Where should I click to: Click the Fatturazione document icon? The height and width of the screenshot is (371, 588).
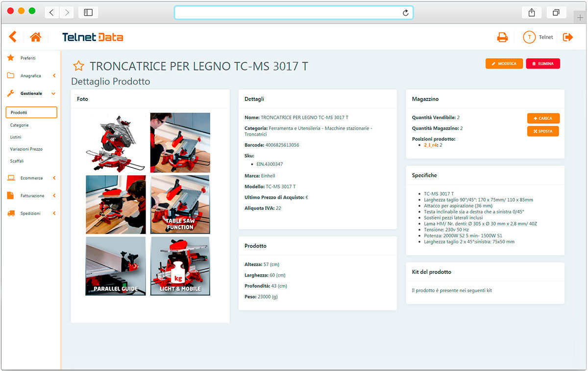[11, 195]
